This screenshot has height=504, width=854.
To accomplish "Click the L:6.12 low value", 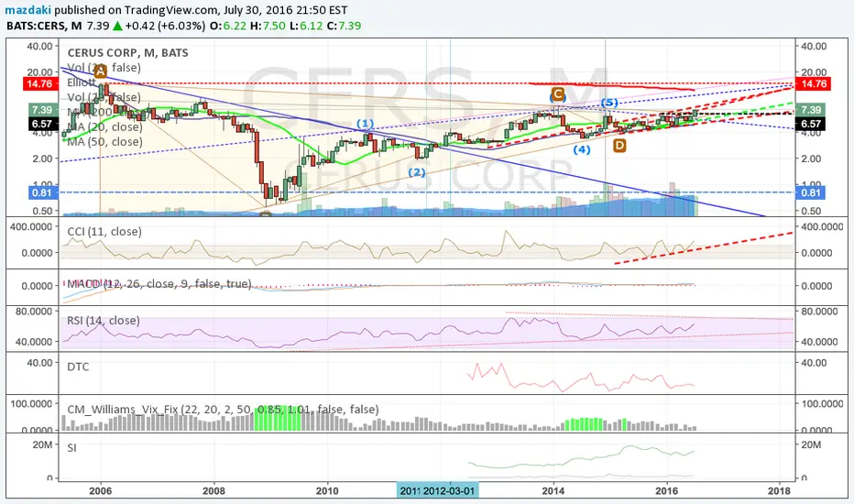I will (306, 26).
